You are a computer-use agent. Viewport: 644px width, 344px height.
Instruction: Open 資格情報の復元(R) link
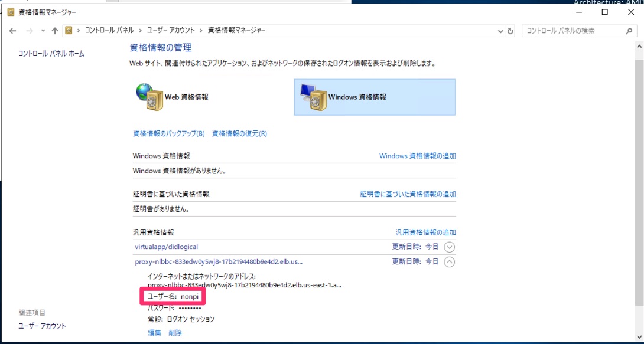[x=239, y=134]
